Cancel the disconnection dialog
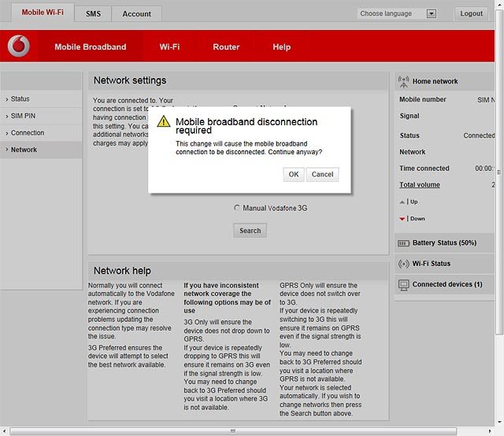This screenshot has height=436, width=504. pos(322,175)
